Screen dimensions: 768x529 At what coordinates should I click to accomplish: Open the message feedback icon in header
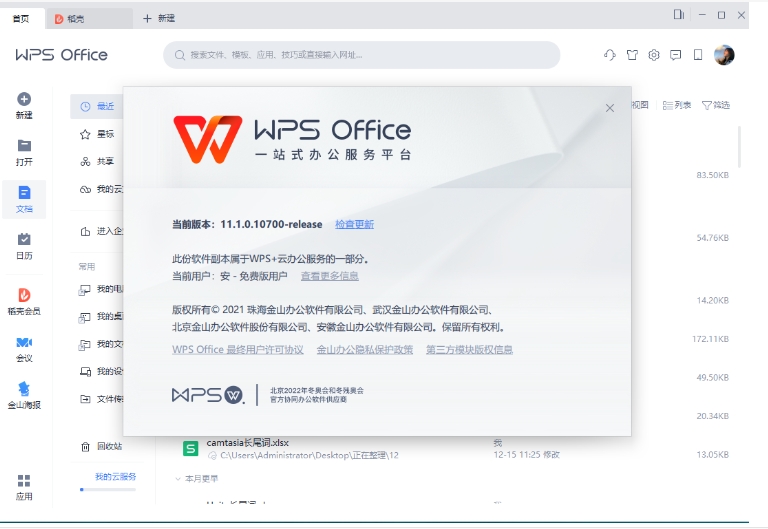[x=676, y=55]
